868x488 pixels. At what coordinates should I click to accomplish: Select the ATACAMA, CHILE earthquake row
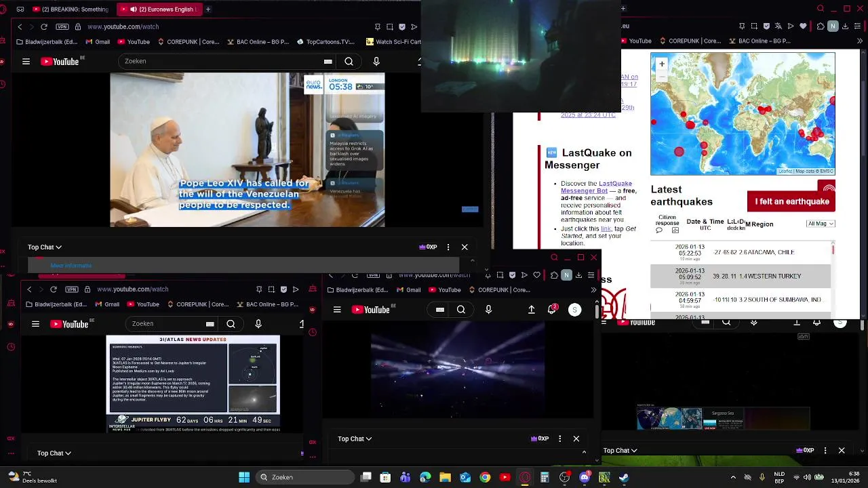point(741,252)
